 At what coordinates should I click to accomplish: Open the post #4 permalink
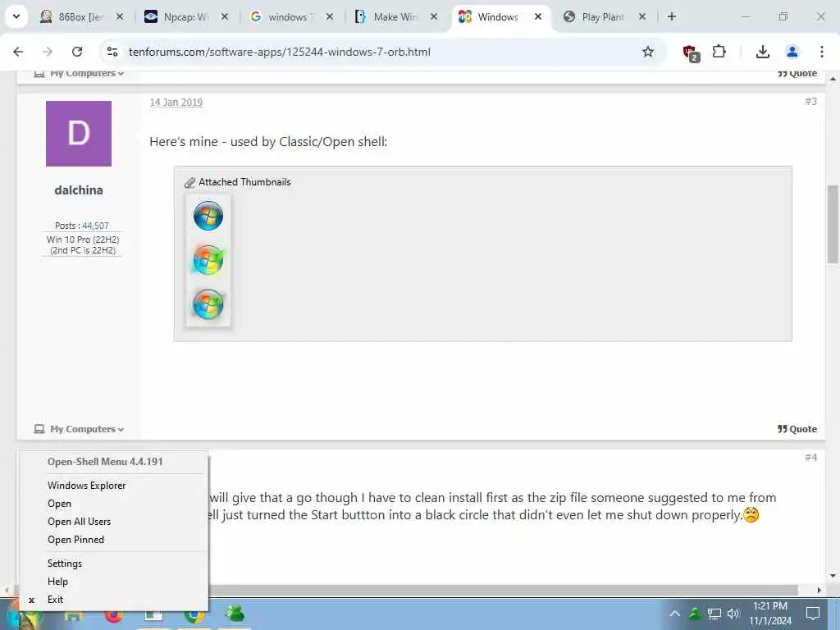[811, 458]
